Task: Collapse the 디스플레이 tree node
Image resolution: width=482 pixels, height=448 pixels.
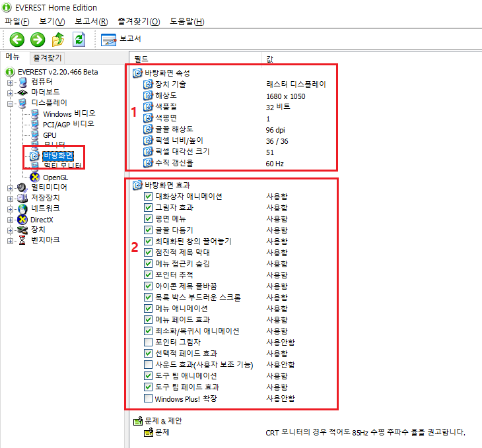Action: tap(10, 104)
